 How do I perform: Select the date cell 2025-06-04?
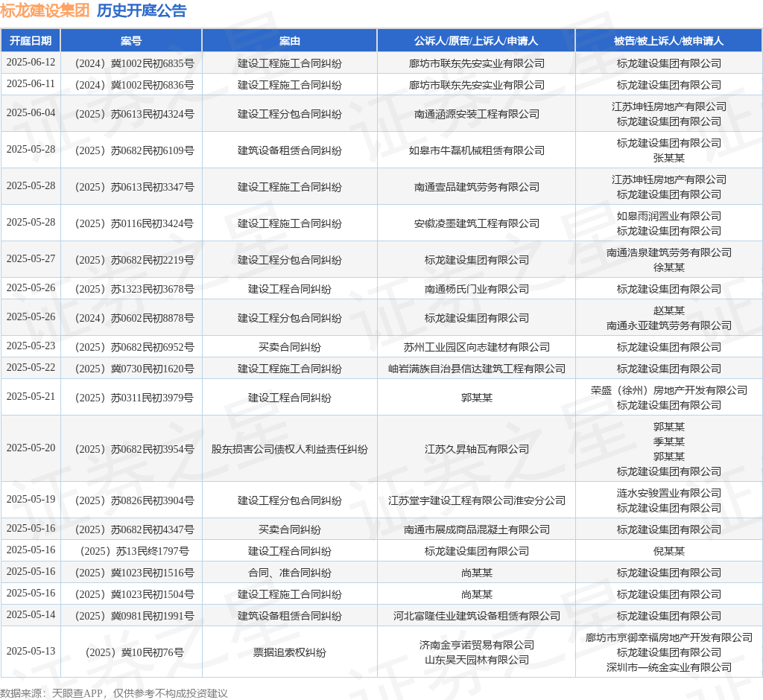(x=31, y=113)
